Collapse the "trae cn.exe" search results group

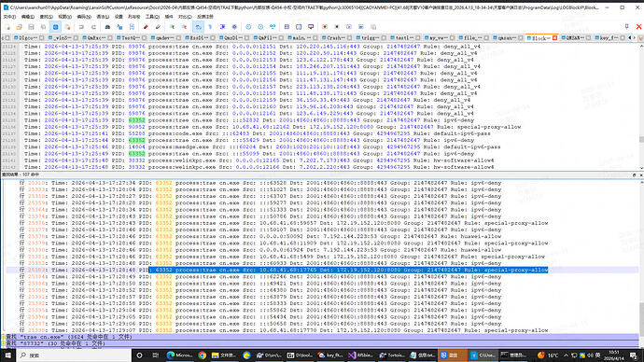4,337
